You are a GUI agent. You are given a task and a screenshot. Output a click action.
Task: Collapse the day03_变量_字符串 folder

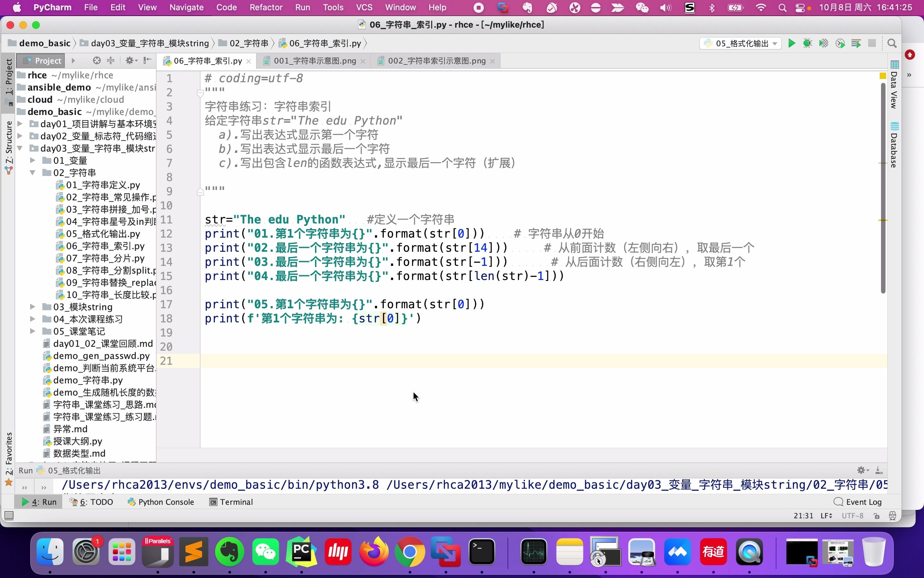click(20, 148)
